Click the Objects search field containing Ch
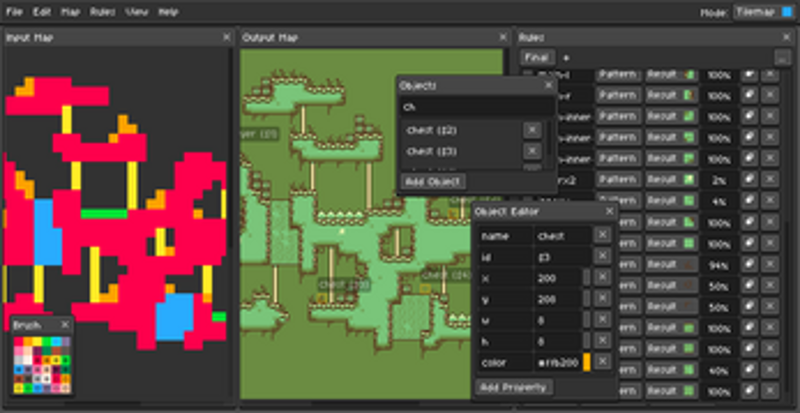Screen dimensions: 800x413 point(477,107)
